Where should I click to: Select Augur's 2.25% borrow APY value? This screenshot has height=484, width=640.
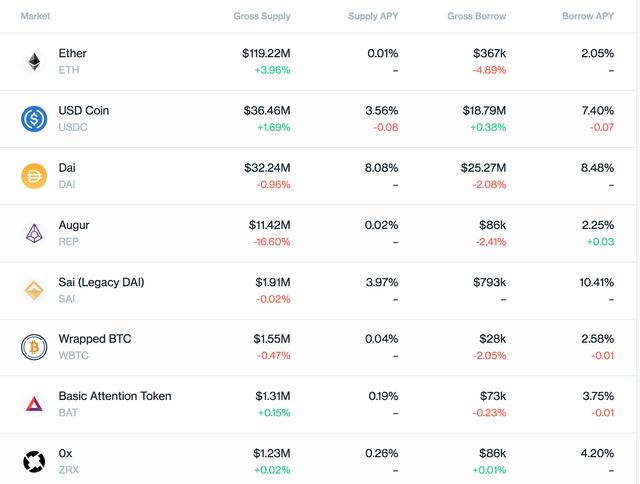598,225
